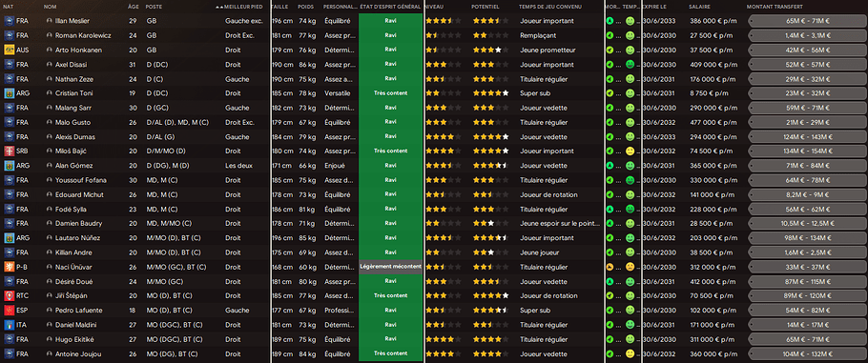Click the potential star rating of Cristian Toni
The height and width of the screenshot is (363, 868).
(x=490, y=93)
